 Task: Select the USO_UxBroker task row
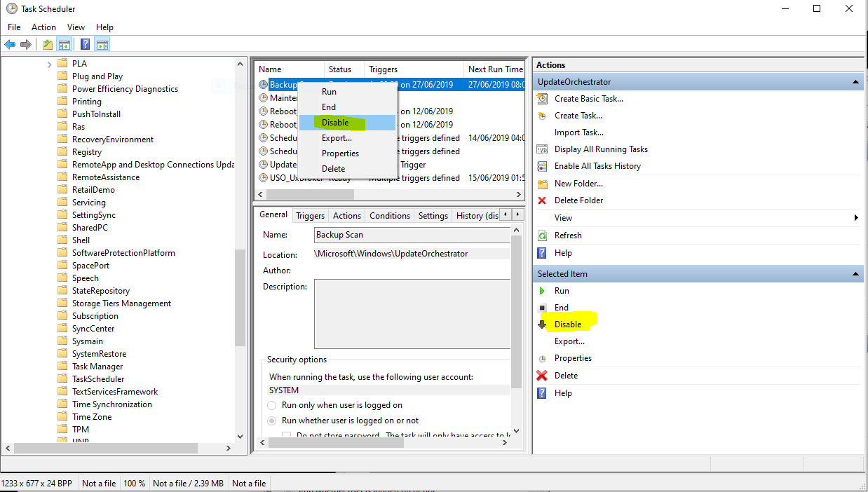[x=391, y=178]
